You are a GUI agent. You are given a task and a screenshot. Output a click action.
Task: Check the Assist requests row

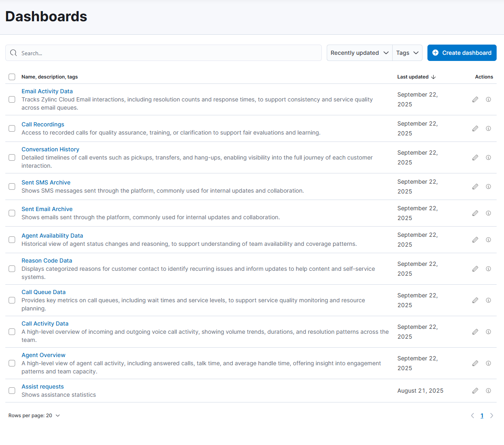(12, 391)
